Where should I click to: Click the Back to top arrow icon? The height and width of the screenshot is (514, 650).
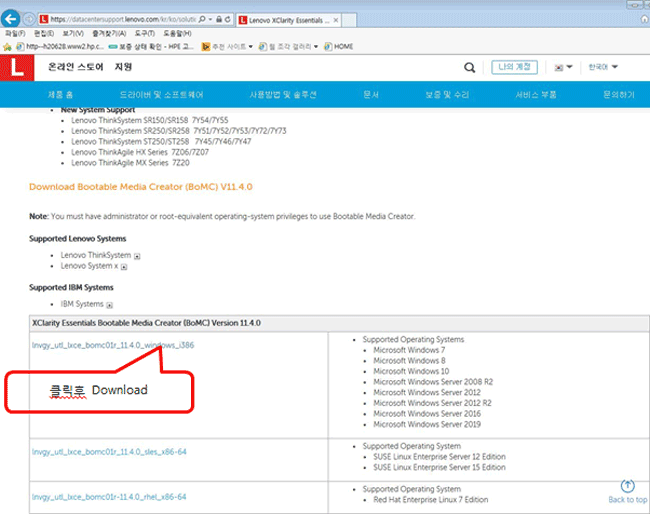[628, 486]
